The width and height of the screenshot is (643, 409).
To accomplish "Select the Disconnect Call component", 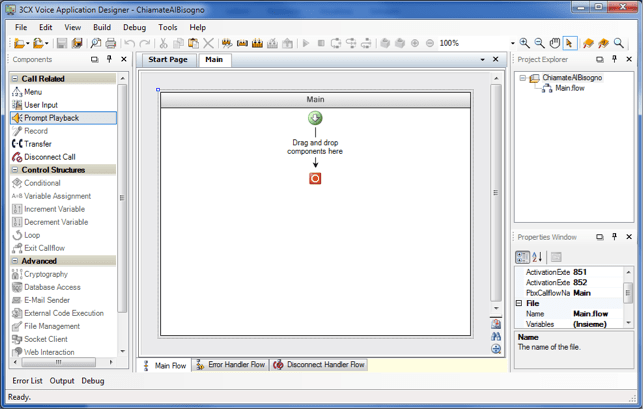I will click(x=43, y=157).
